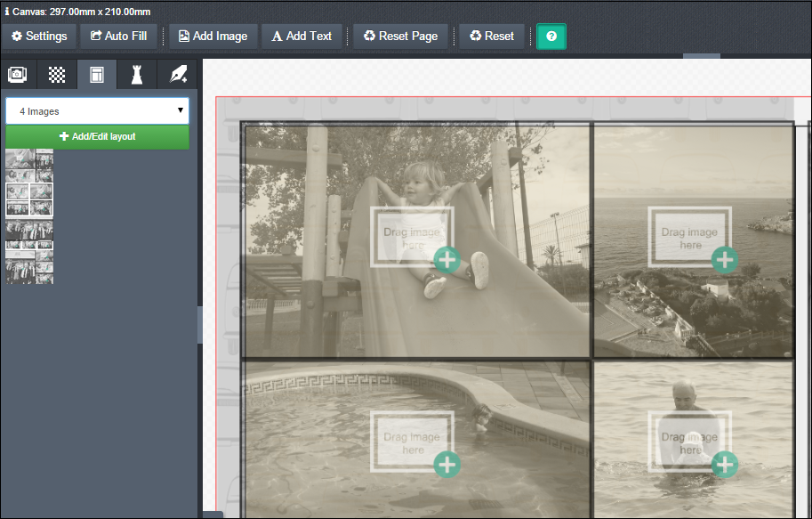
Task: Click Add Image in the toolbar
Action: click(x=213, y=36)
